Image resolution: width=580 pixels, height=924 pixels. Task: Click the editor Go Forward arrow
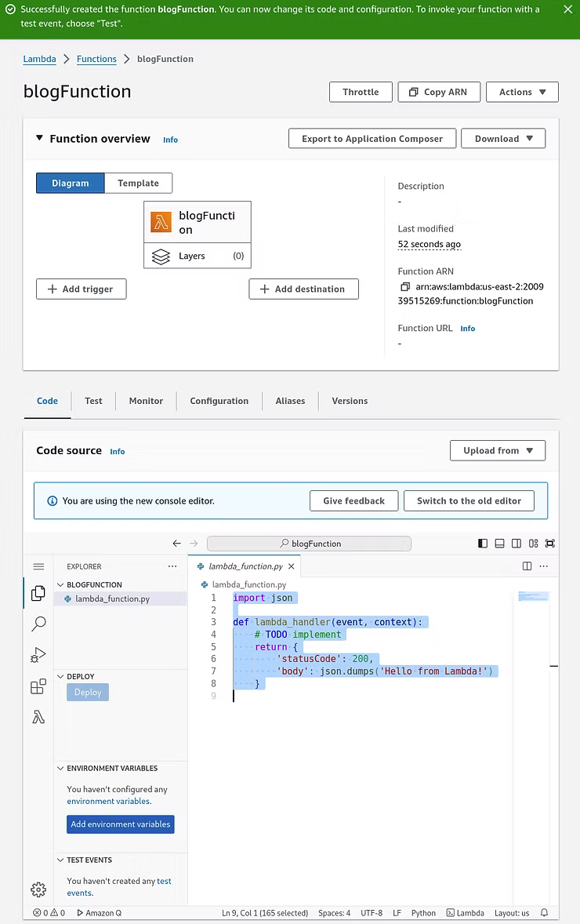point(194,544)
